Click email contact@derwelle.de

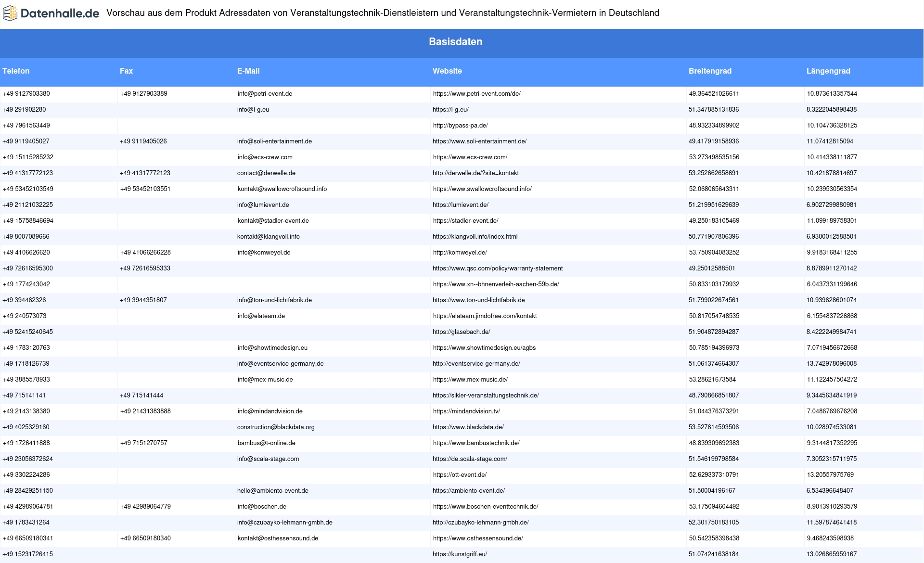point(266,173)
